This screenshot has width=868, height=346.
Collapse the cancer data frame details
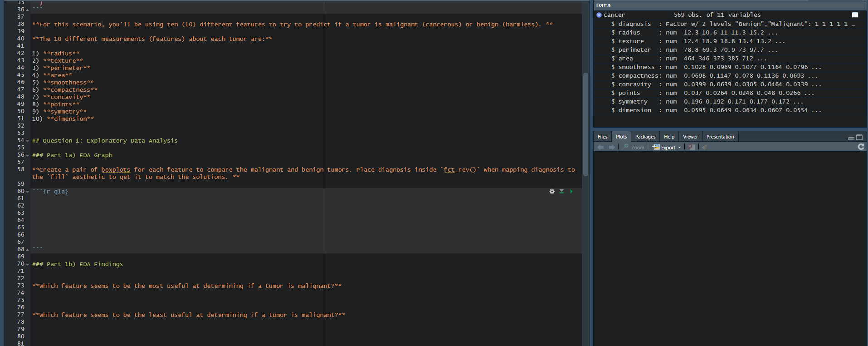tap(599, 15)
